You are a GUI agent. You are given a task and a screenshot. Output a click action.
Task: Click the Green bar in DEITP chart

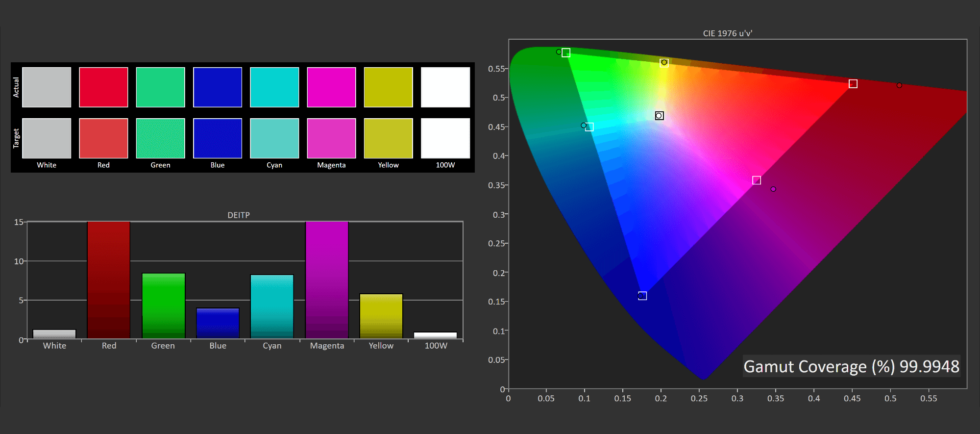pyautogui.click(x=164, y=306)
